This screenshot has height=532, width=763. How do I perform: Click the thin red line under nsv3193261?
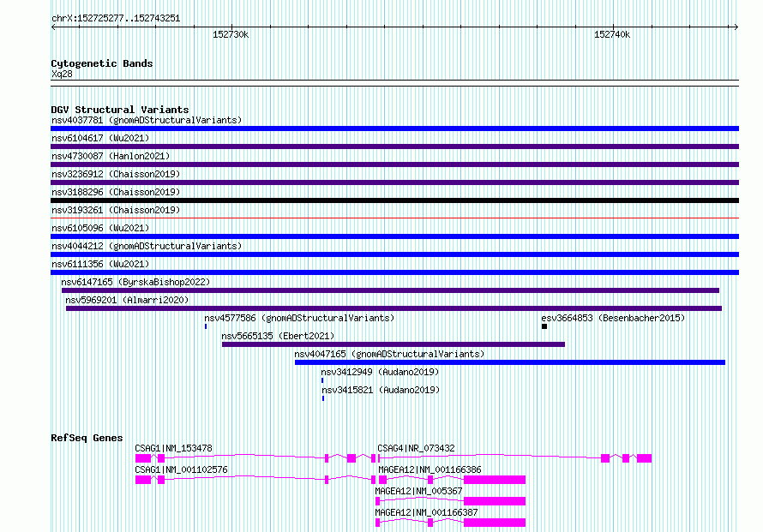[x=394, y=218]
